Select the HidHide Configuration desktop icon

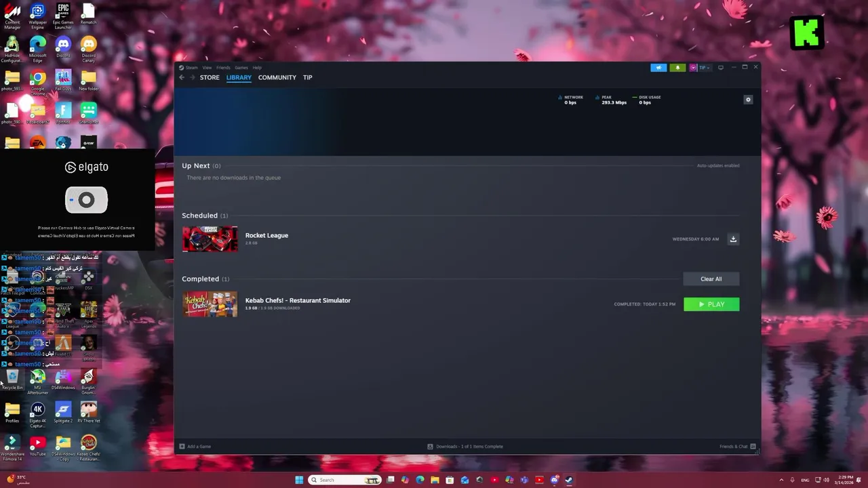(12, 49)
